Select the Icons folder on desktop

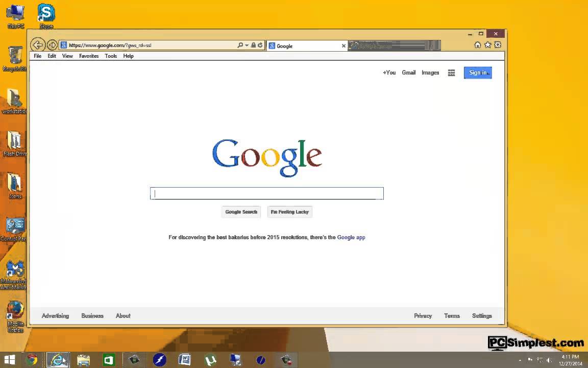(x=15, y=186)
